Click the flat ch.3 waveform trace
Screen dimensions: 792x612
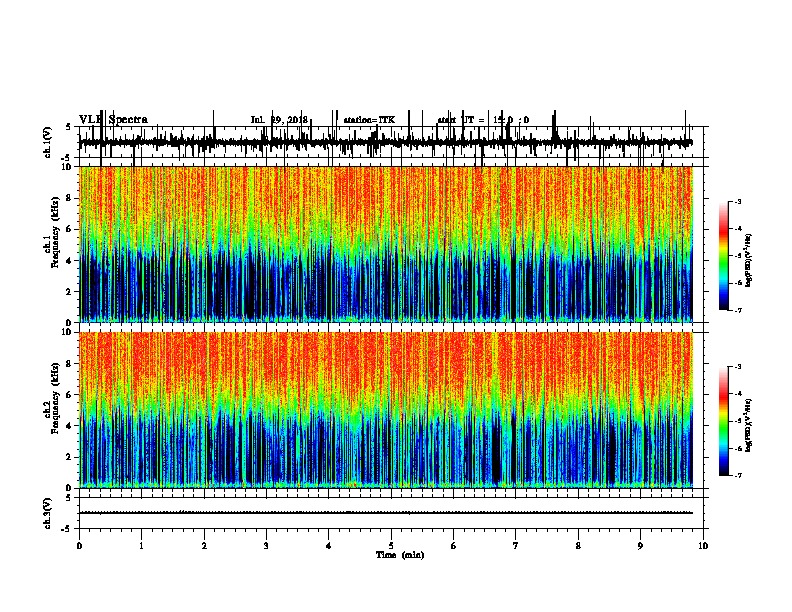click(385, 513)
